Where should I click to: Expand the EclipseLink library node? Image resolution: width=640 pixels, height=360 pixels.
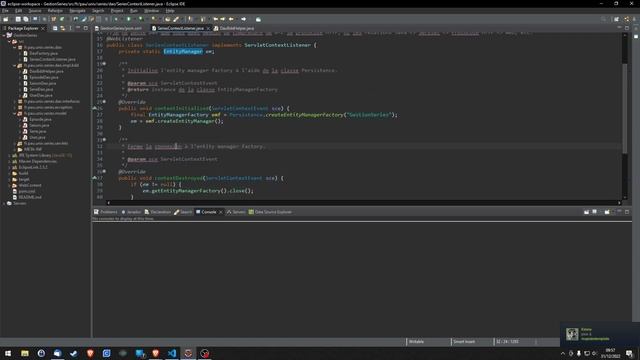[x=9, y=167]
